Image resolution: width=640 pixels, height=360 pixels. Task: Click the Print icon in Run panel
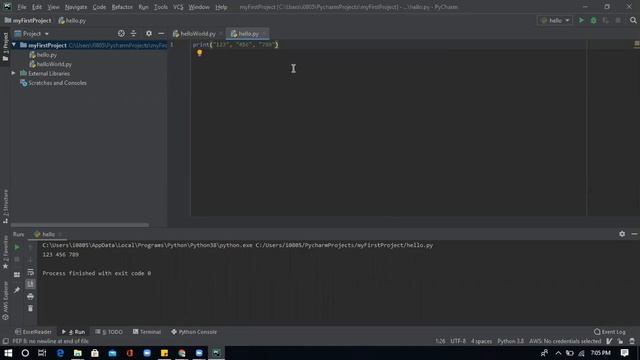(x=30, y=296)
